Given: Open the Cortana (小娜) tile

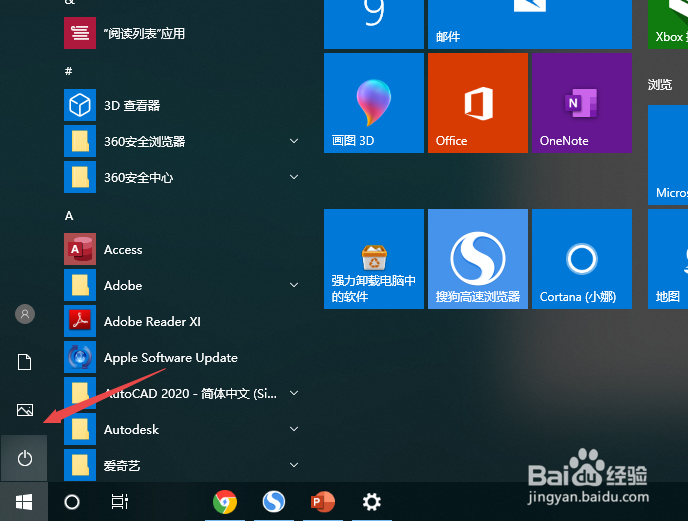Looking at the screenshot, I should click(x=582, y=259).
